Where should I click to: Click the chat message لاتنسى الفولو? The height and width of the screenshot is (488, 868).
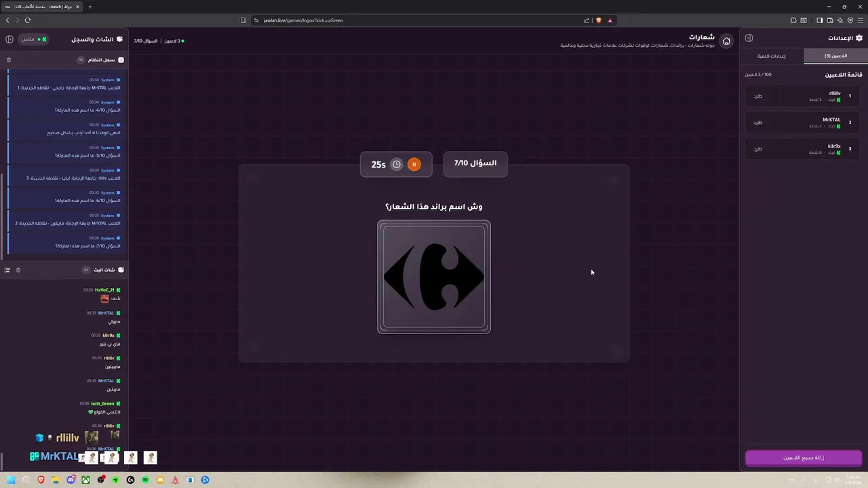click(106, 412)
